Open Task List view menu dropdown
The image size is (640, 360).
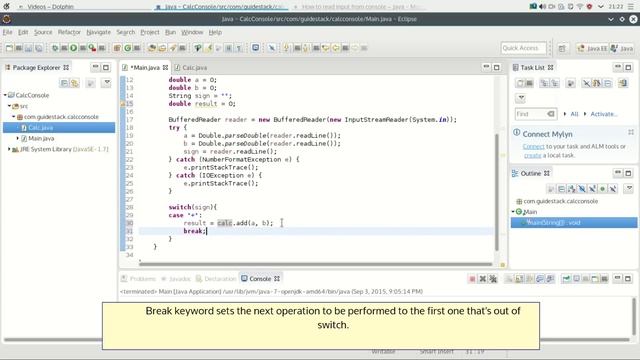pyautogui.click(x=521, y=98)
